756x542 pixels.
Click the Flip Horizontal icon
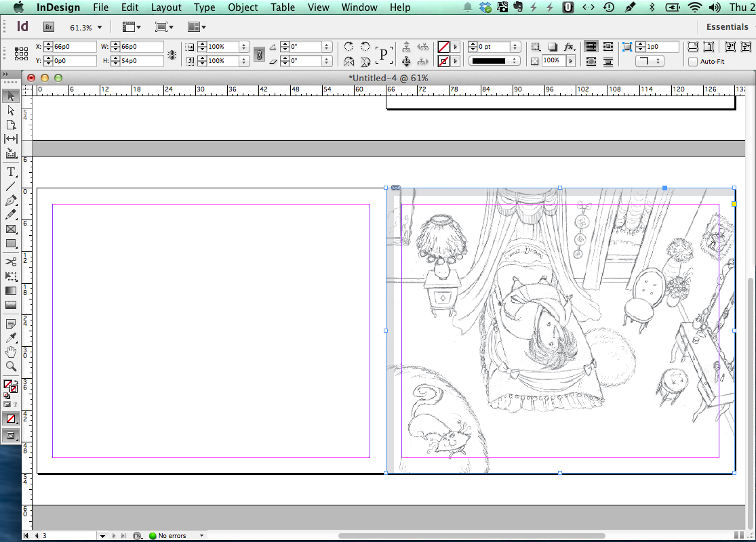(x=349, y=61)
